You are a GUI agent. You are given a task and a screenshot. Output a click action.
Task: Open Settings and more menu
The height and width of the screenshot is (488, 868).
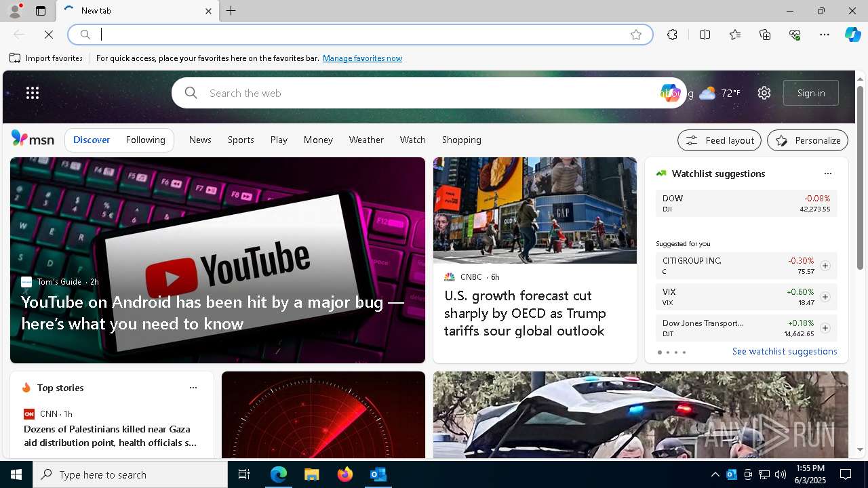tap(825, 35)
